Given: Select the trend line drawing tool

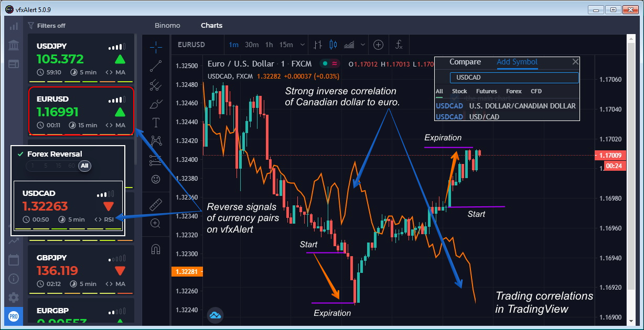Looking at the screenshot, I should (x=156, y=66).
